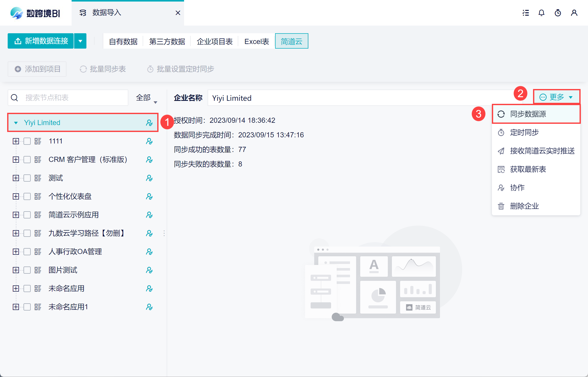Tick the CRM 客户管理 checkbox

click(27, 160)
